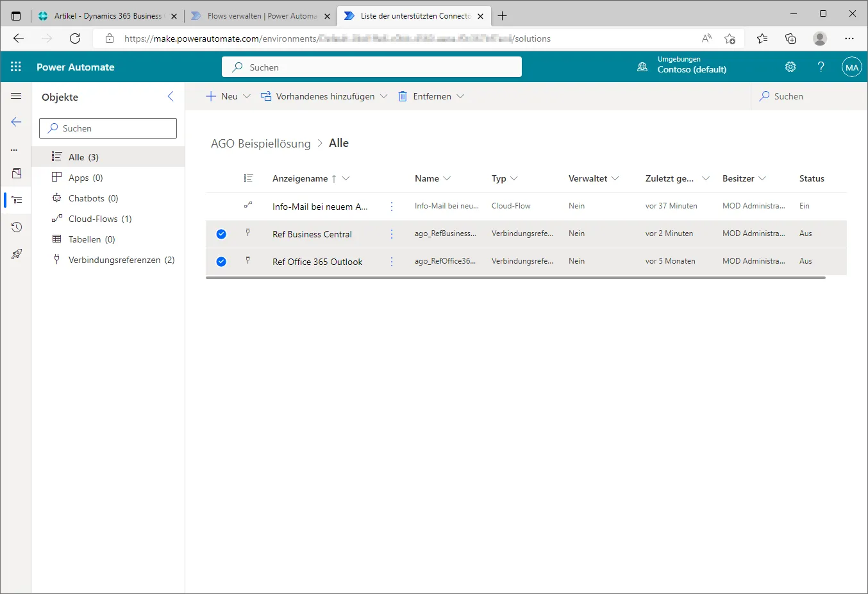Go back with the left rail arrow

coord(16,122)
